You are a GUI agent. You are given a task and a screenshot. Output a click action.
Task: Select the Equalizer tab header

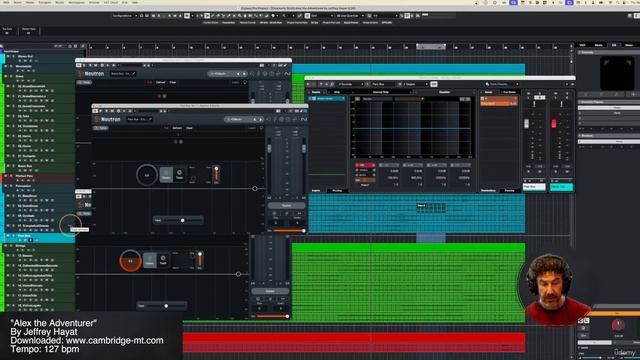[x=444, y=92]
